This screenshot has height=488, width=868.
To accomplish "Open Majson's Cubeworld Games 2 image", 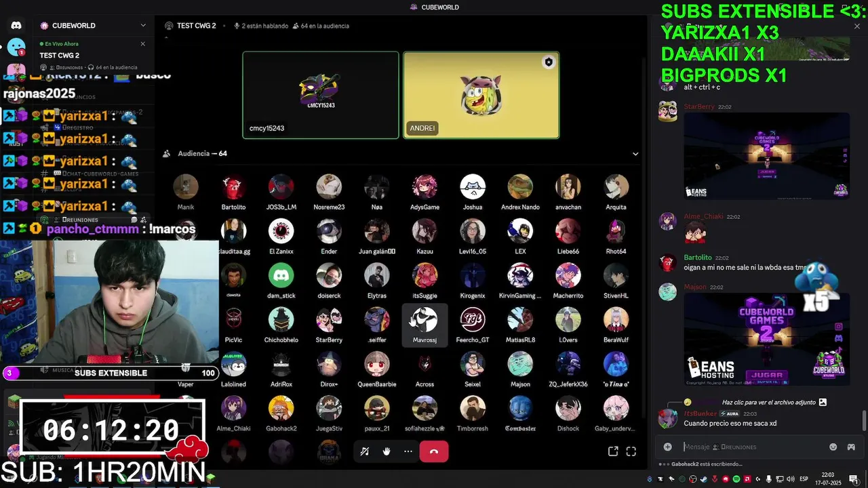I will point(767,339).
